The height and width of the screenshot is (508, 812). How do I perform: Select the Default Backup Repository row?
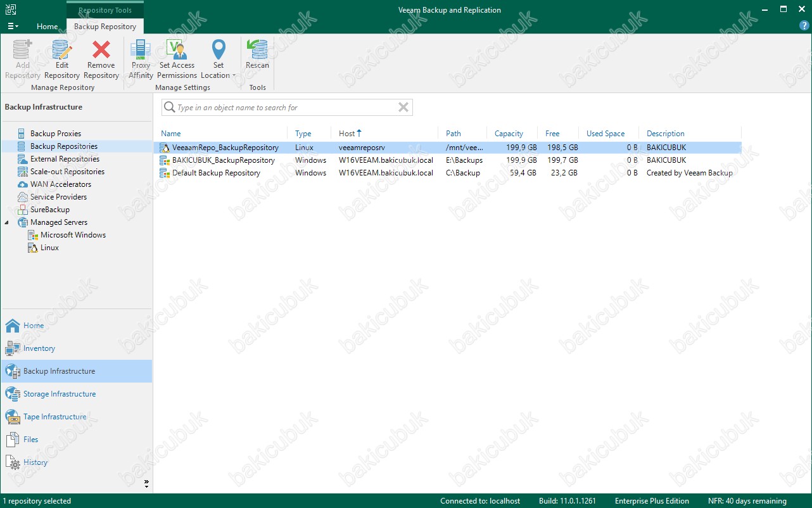[216, 173]
